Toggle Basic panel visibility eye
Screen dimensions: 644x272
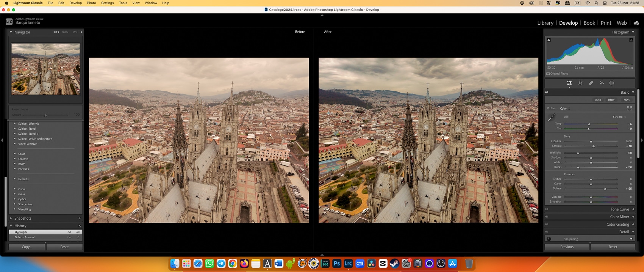547,92
